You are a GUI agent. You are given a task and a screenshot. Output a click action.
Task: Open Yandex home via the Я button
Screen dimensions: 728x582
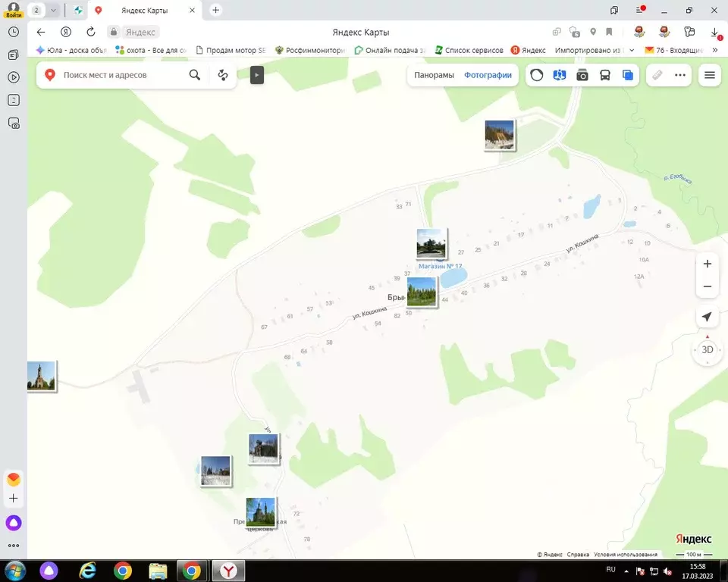pos(66,32)
